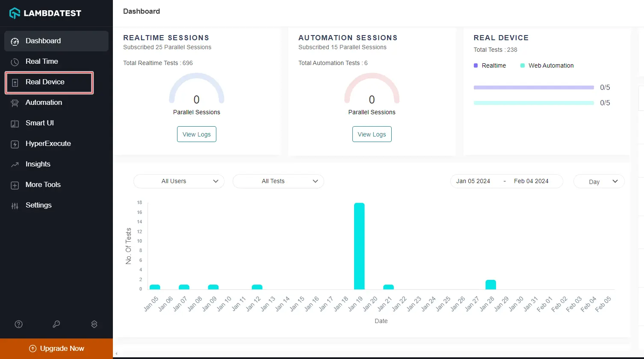Click the Insights trend arrow icon
Image resolution: width=644 pixels, height=359 pixels.
coord(15,165)
